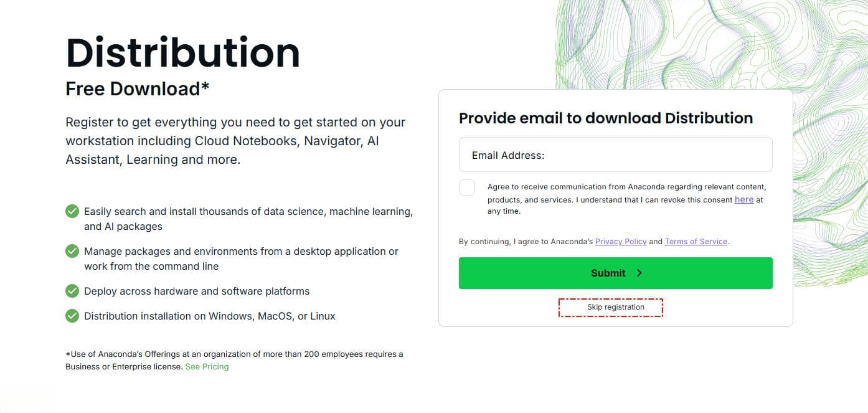
Task: Click the green checkmark beside 'Manage packages and environments'
Action: click(72, 251)
